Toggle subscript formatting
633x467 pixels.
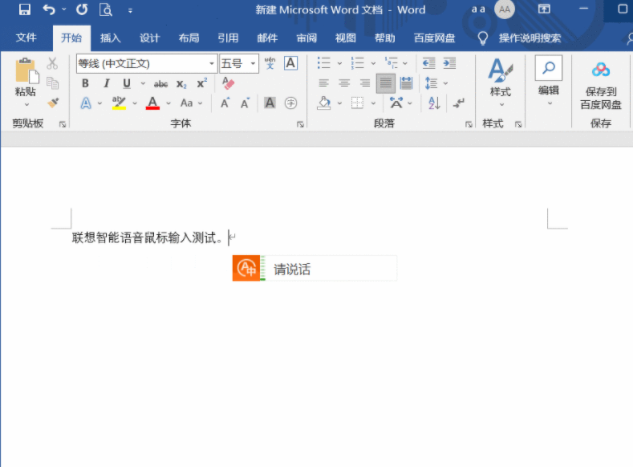pos(181,84)
